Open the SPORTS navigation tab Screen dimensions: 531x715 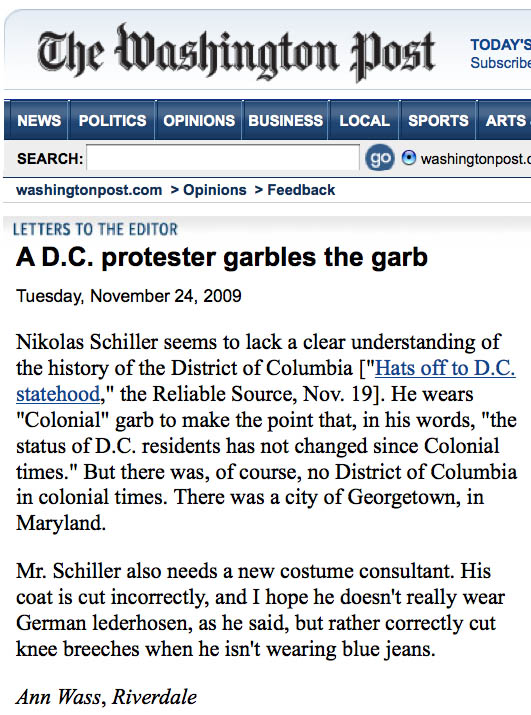click(438, 120)
